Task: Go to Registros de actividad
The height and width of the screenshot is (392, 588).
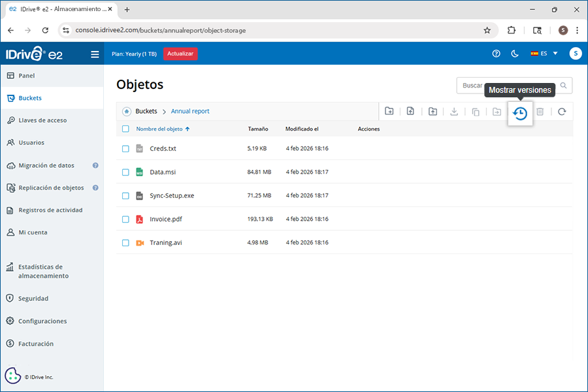Action: [50, 210]
